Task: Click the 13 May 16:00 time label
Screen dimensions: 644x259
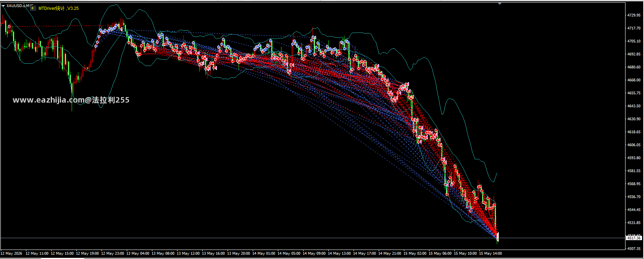Action: point(213,253)
